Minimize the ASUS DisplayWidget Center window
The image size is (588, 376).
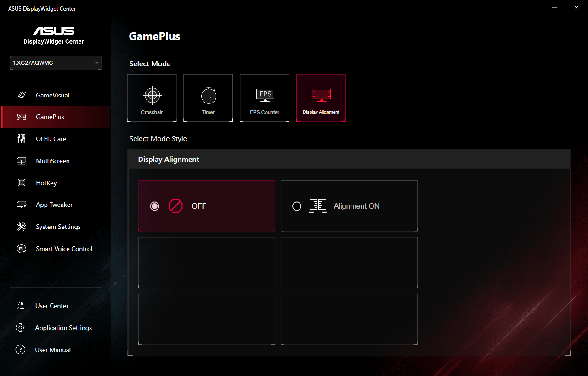pos(554,8)
